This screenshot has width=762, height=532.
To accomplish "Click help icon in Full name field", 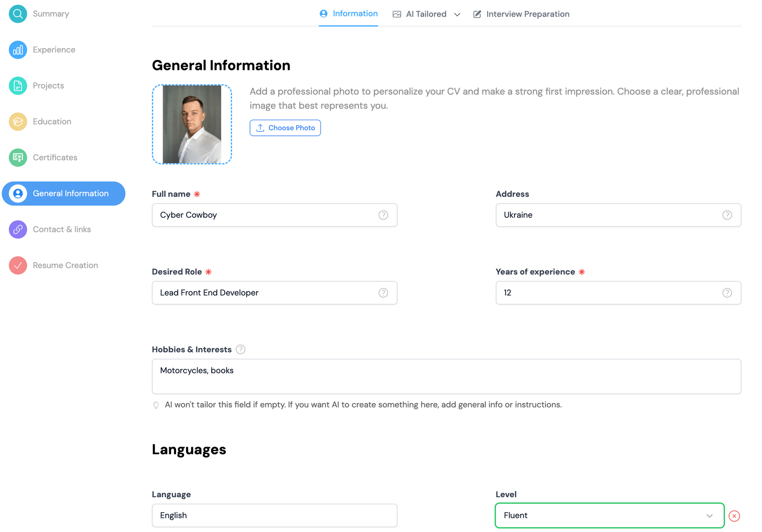I will click(383, 215).
